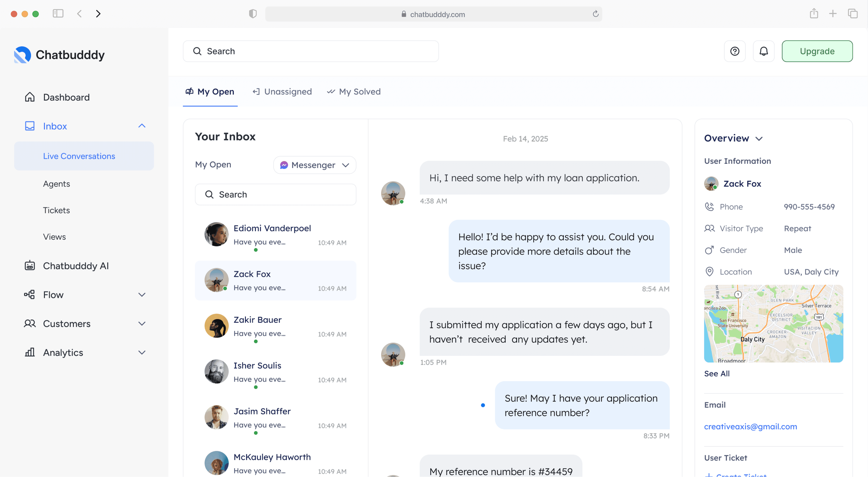Click the phone icon beside 990-555-4569
This screenshot has width=868, height=477.
tap(710, 206)
